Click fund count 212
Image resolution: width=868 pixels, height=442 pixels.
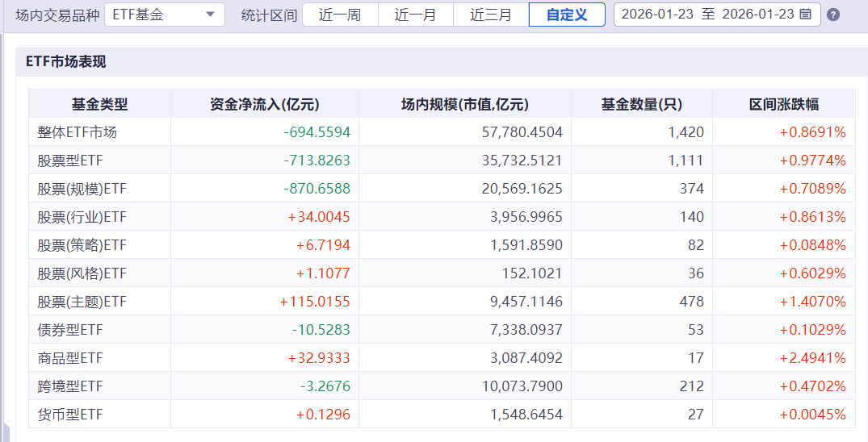(x=692, y=386)
